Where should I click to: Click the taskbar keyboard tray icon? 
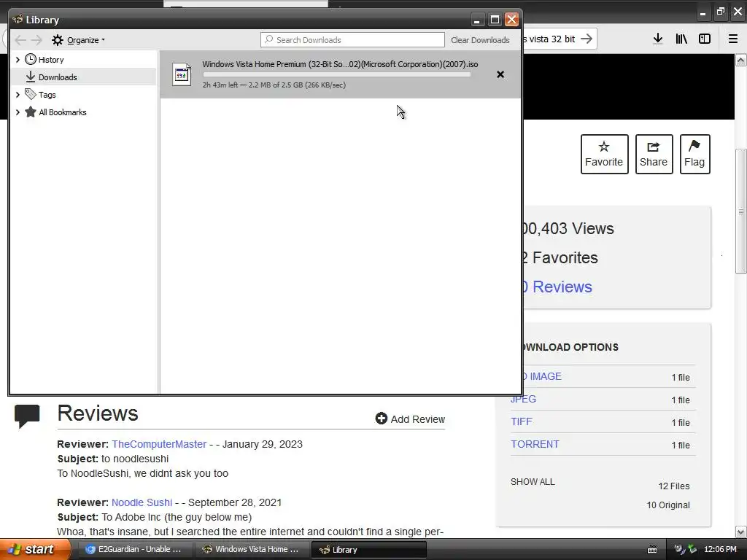click(652, 550)
